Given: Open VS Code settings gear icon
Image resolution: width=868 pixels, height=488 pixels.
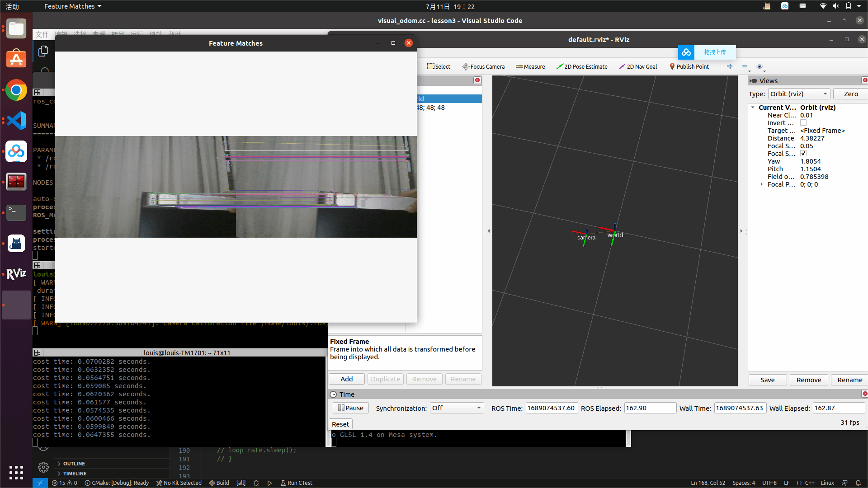Looking at the screenshot, I should tap(43, 467).
